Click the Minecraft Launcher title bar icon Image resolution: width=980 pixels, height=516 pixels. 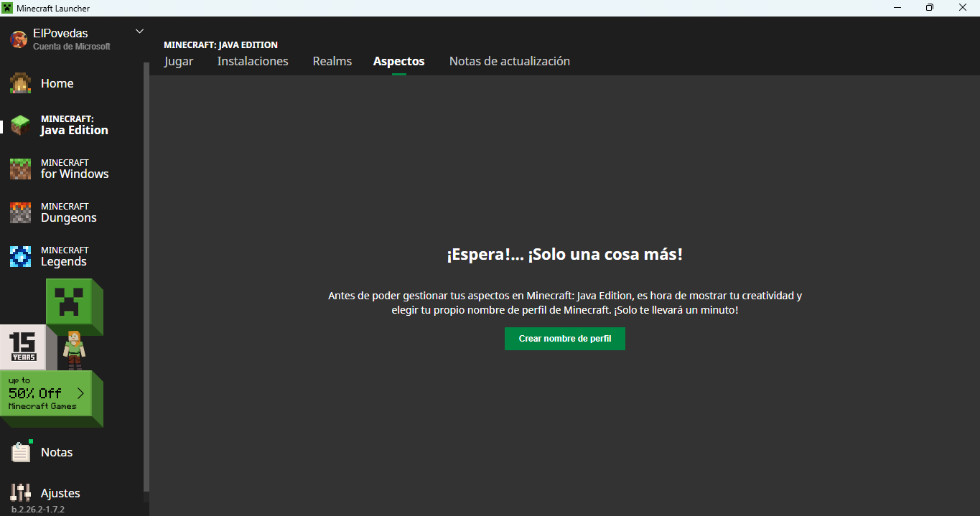click(7, 8)
